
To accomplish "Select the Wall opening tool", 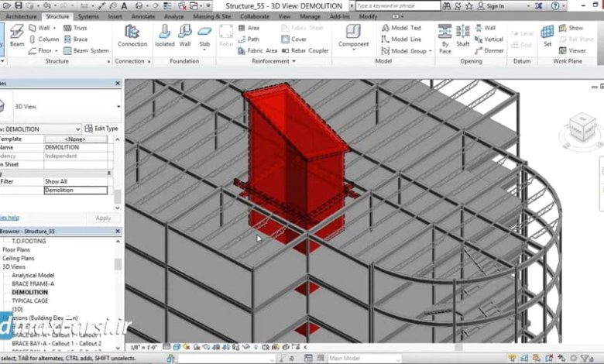I will [486, 28].
